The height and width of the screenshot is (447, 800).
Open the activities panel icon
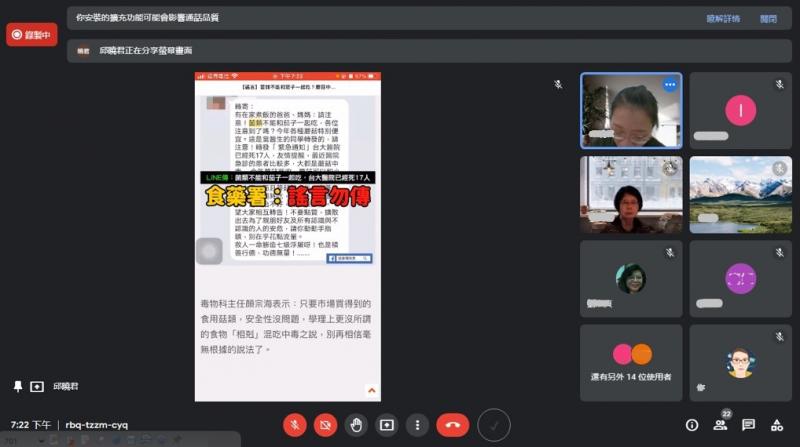point(776,425)
